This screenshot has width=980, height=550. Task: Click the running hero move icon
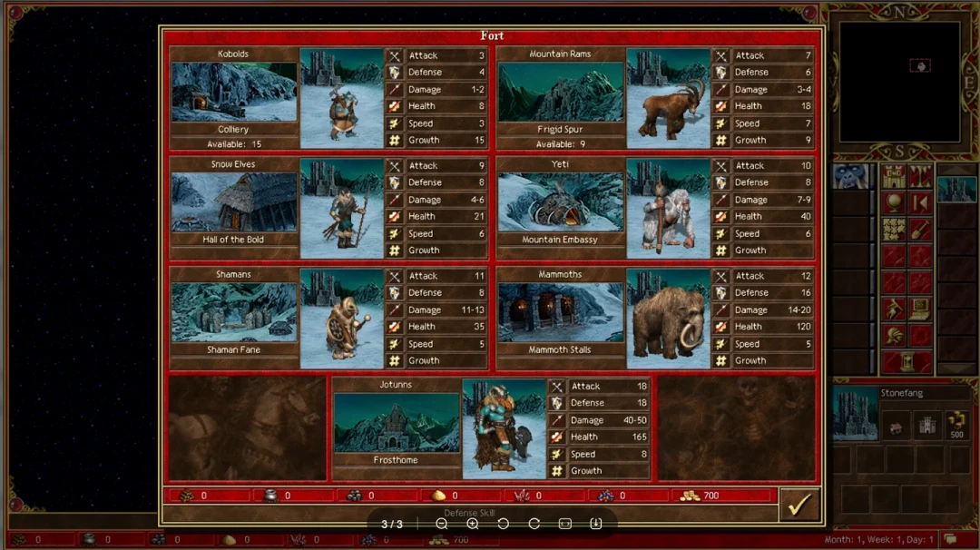[x=894, y=309]
